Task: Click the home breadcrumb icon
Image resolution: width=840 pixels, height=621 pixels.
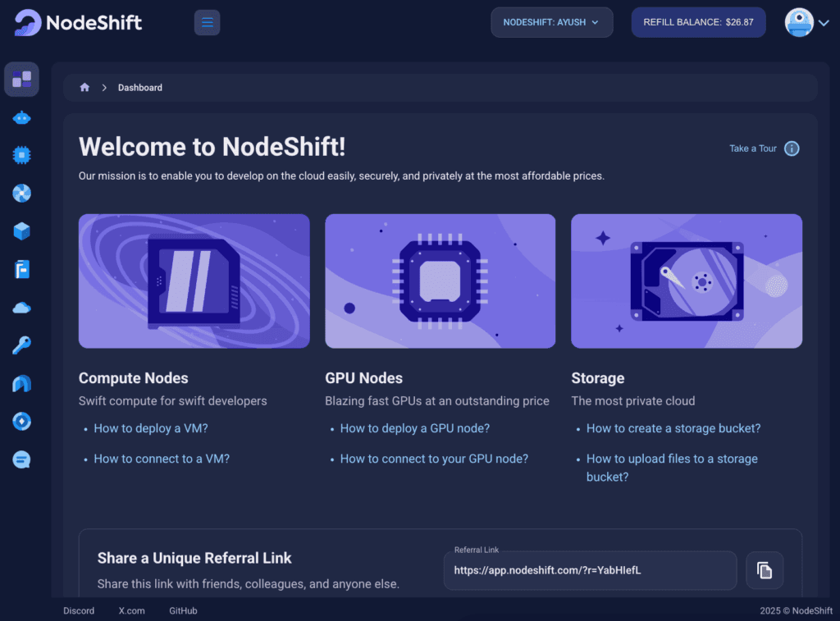Action: (x=84, y=87)
